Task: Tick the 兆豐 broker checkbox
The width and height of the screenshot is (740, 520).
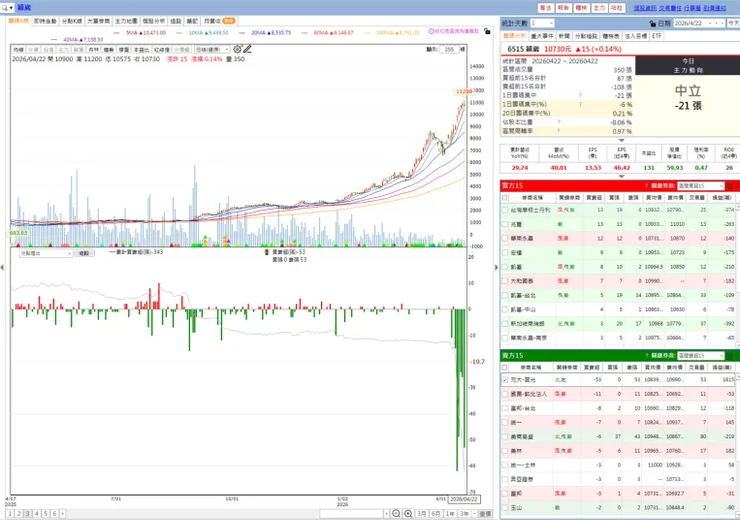Action: tap(505, 224)
